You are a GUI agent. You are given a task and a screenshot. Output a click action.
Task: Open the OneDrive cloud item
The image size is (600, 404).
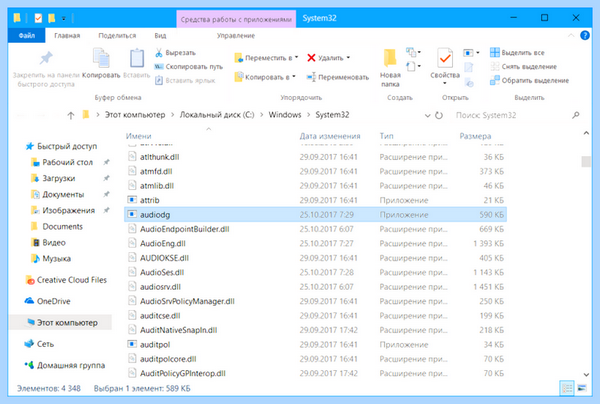tap(47, 301)
